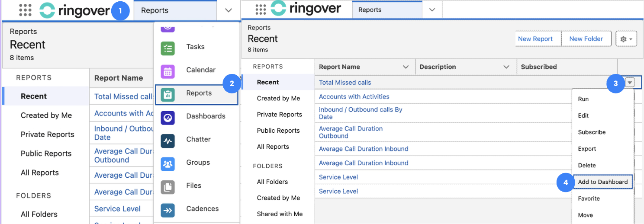Click the Files document icon
644x224 pixels.
pos(168,187)
